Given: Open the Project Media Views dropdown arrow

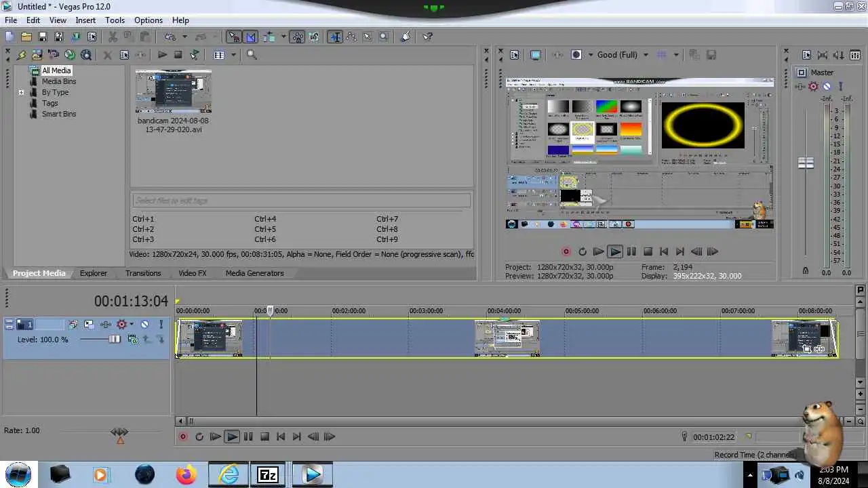Looking at the screenshot, I should [233, 55].
